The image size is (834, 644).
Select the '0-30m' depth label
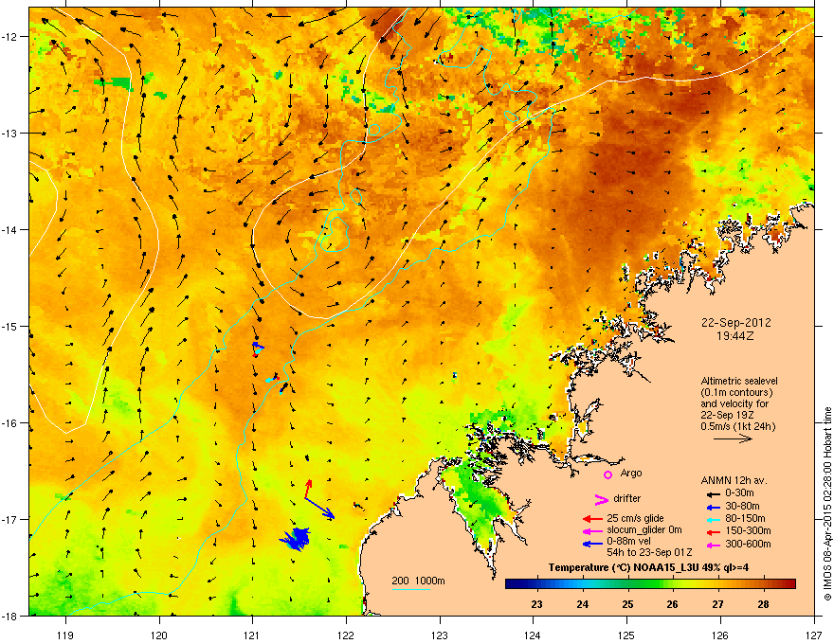(739, 493)
